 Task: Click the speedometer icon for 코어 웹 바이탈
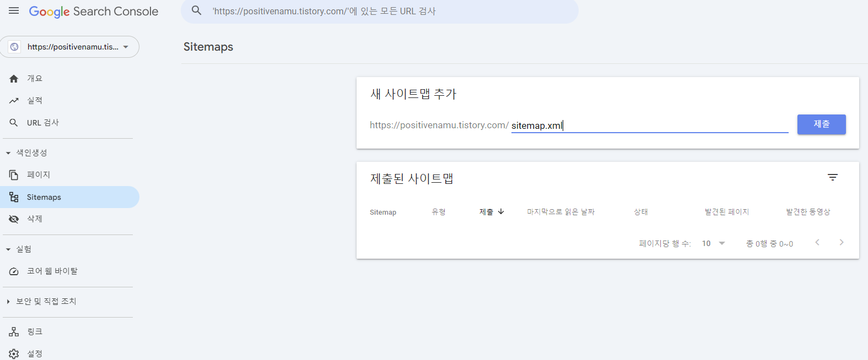[14, 271]
